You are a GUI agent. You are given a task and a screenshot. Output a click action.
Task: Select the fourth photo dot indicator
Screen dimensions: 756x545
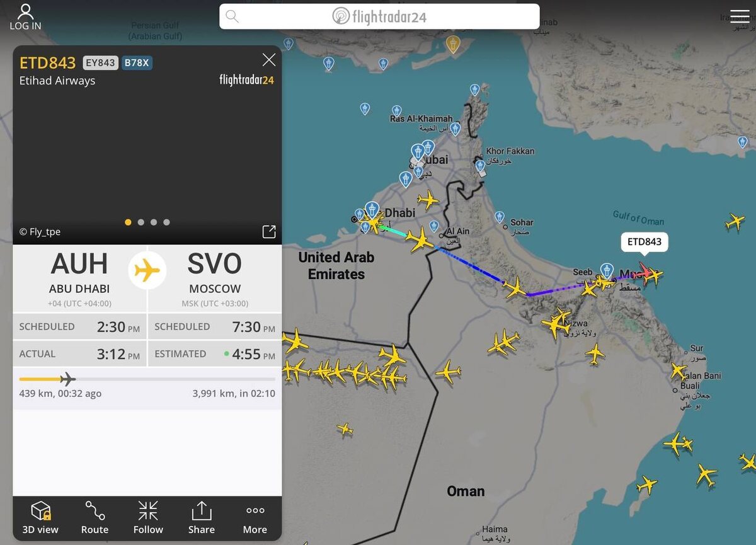click(166, 222)
